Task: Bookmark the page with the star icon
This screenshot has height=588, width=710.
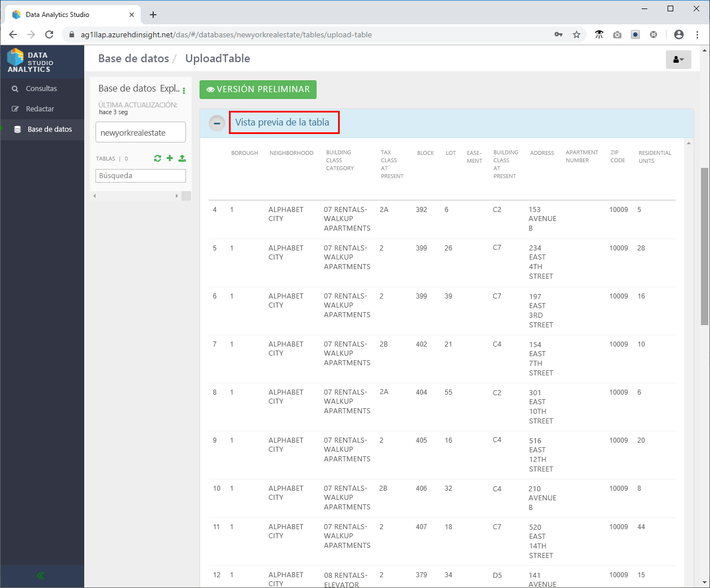Action: (577, 34)
